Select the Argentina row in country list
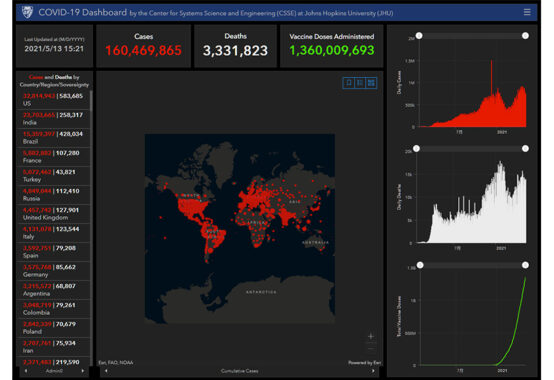Screen dimensions: 554x380 pos(53,290)
